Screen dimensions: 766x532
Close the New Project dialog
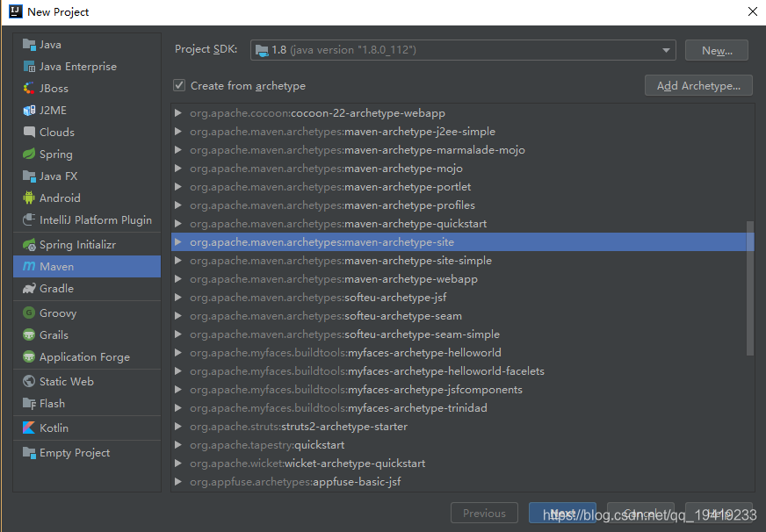tap(752, 11)
